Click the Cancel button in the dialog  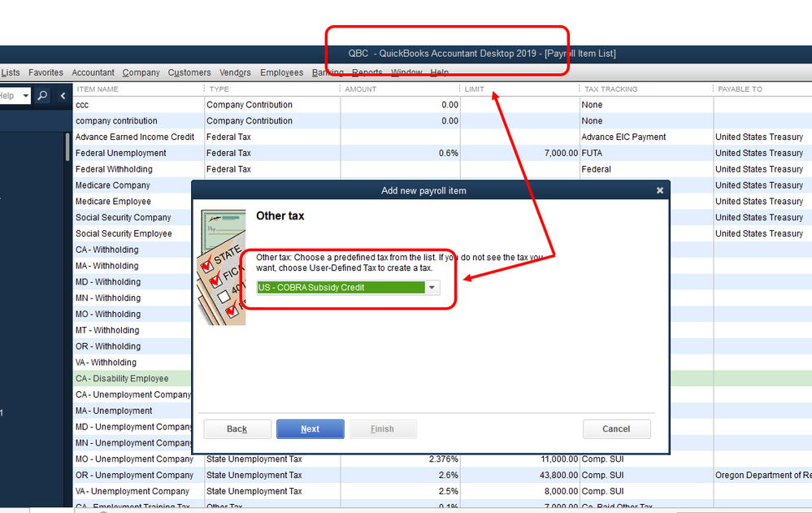(616, 429)
